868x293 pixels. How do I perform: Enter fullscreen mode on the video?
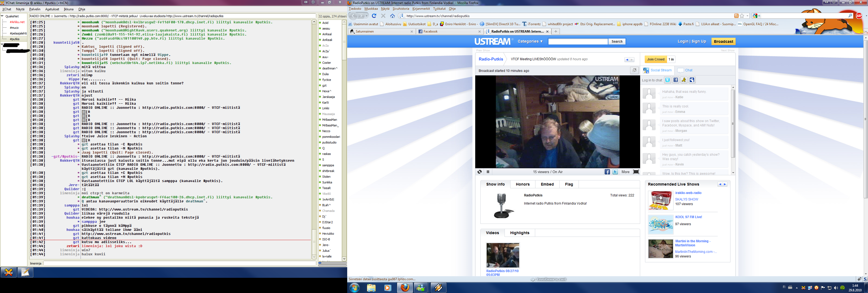tap(636, 172)
